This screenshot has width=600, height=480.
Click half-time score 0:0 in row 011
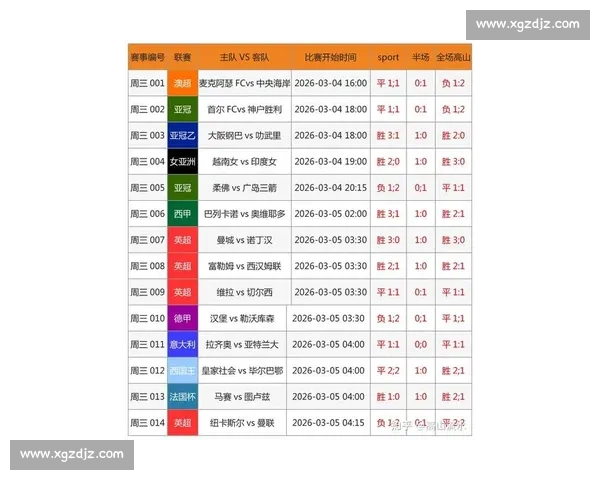point(420,344)
